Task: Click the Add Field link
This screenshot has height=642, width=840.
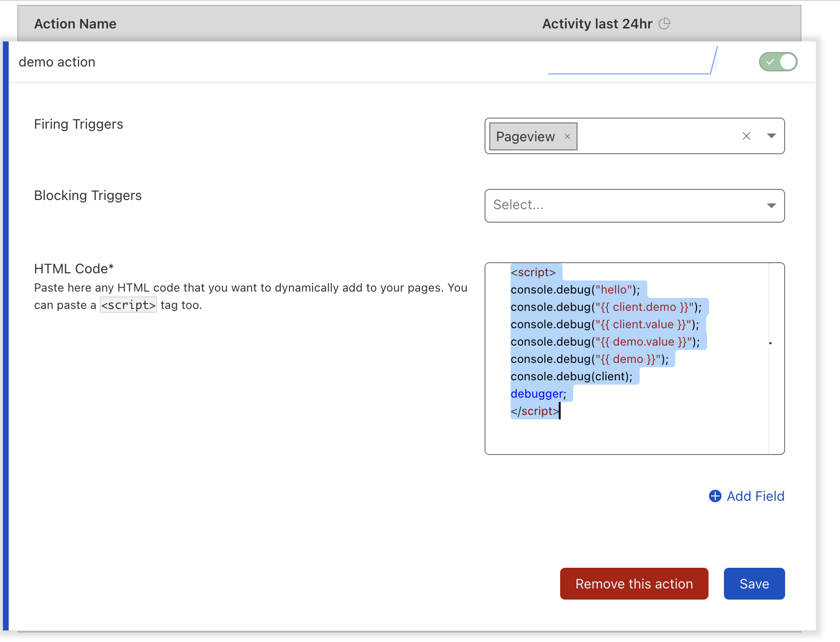Action: pyautogui.click(x=755, y=496)
